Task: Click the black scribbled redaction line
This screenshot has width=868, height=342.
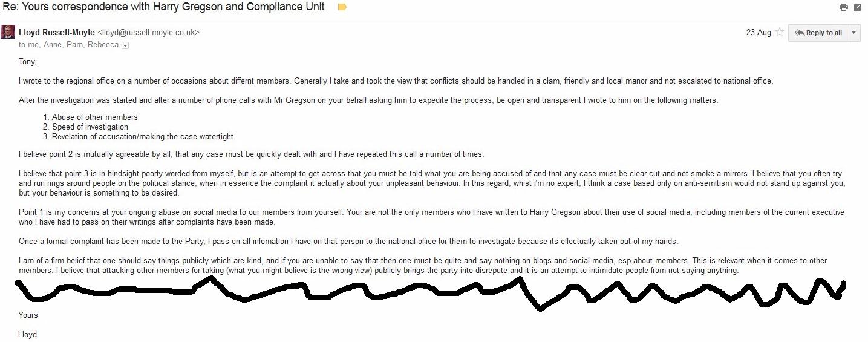Action: [429, 292]
